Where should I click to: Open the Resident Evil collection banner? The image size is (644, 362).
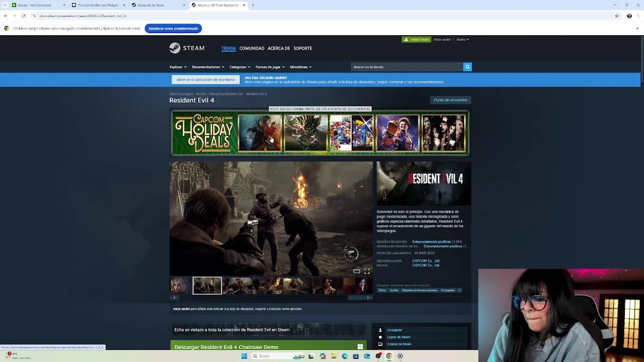pos(268,330)
